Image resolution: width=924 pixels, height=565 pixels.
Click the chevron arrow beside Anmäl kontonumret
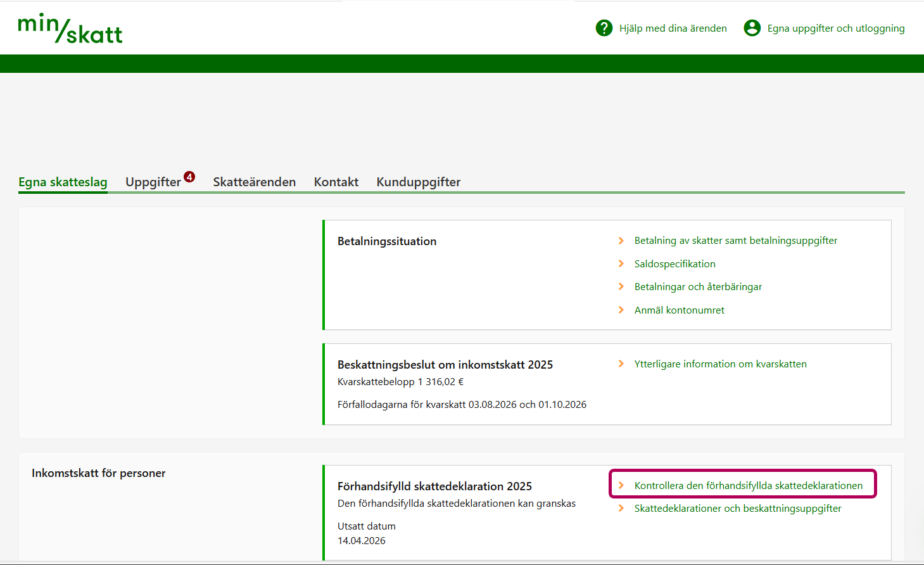pos(621,310)
